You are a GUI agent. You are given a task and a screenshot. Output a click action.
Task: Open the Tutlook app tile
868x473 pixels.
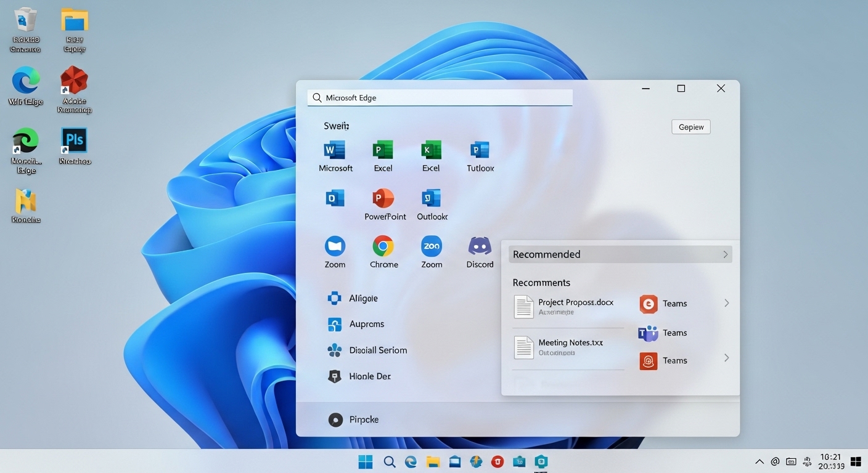pos(480,156)
